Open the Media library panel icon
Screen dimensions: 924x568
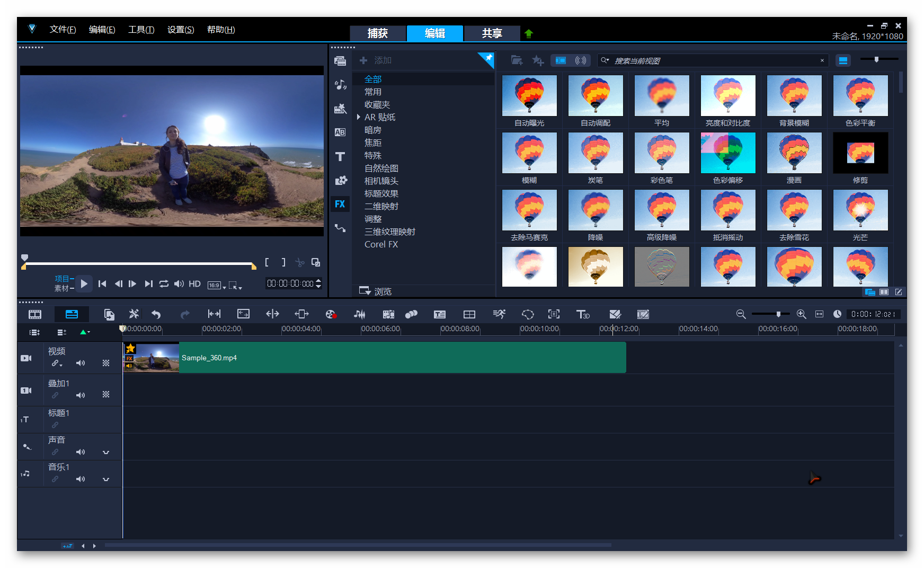pyautogui.click(x=340, y=61)
